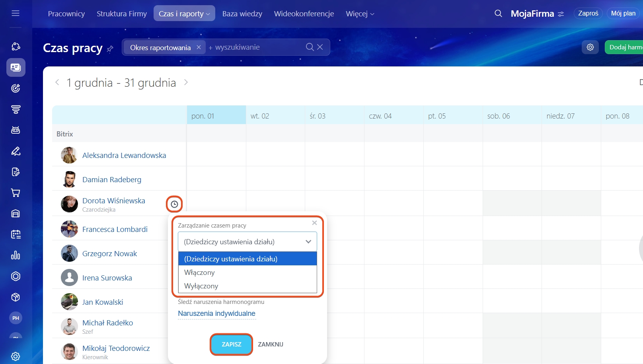The height and width of the screenshot is (364, 643).
Task: Open the shopping cart icon in the sidebar
Action: click(x=16, y=193)
